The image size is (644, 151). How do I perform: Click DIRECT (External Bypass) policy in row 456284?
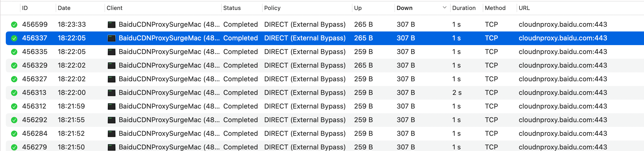305,133
